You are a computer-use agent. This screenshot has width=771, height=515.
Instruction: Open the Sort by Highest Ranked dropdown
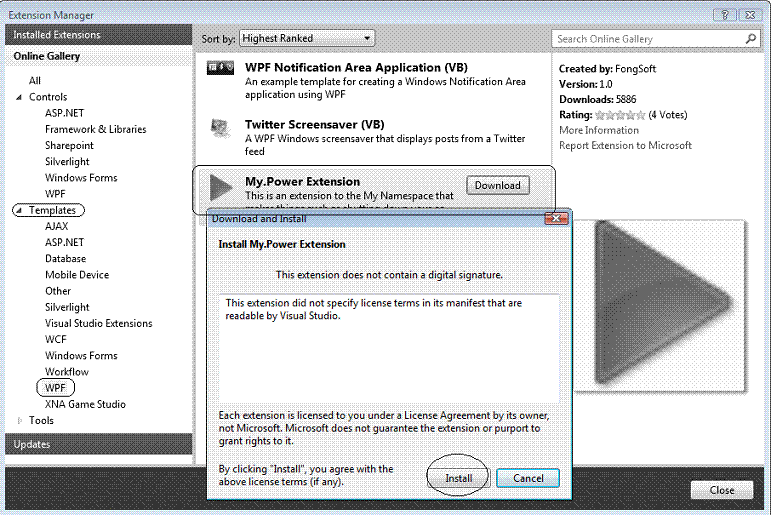[307, 38]
